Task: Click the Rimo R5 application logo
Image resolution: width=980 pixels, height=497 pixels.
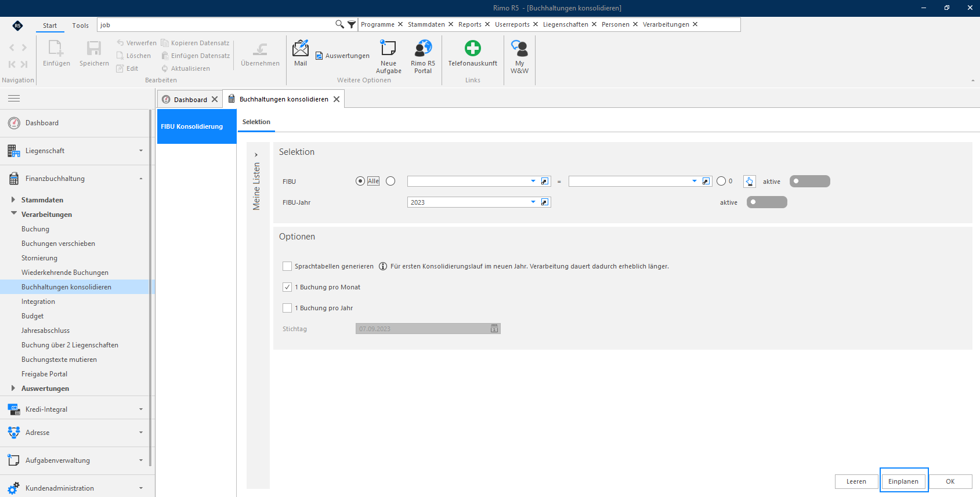Action: coord(17,26)
